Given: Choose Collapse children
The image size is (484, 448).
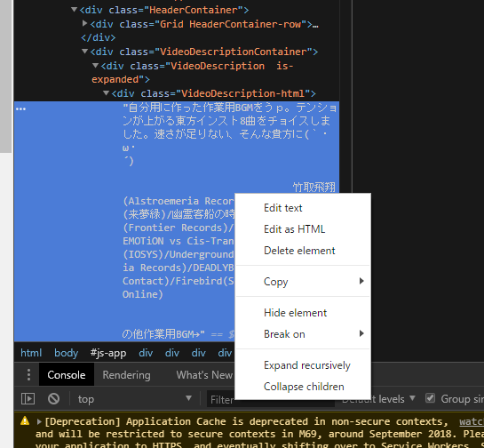Looking at the screenshot, I should coord(303,387).
